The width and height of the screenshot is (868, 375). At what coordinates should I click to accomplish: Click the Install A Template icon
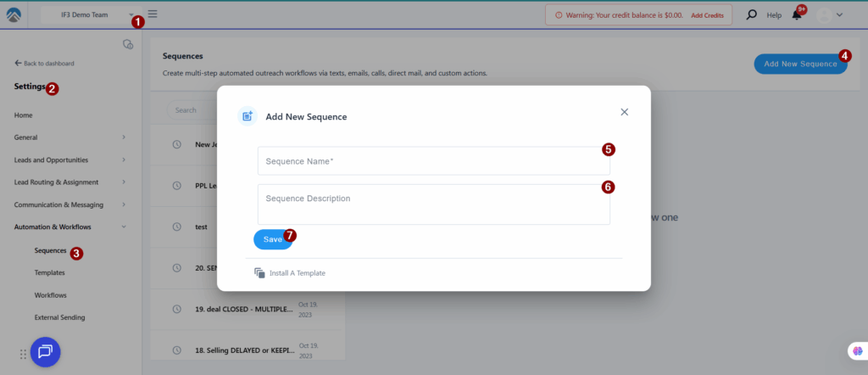click(259, 273)
